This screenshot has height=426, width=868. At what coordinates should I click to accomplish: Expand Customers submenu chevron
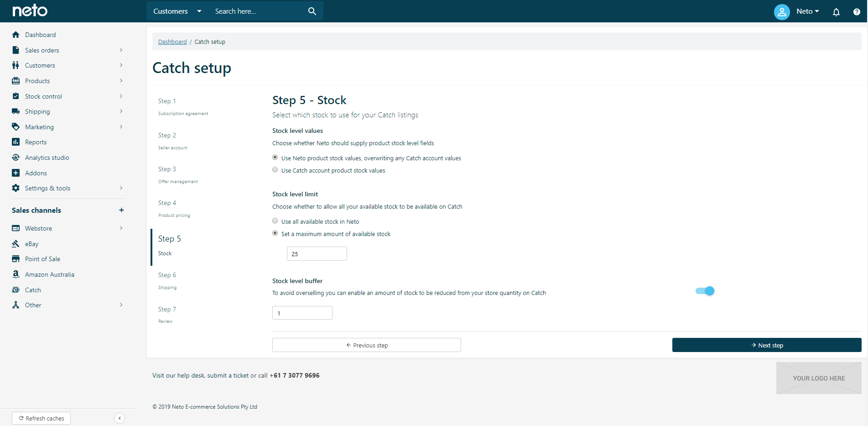pyautogui.click(x=121, y=65)
